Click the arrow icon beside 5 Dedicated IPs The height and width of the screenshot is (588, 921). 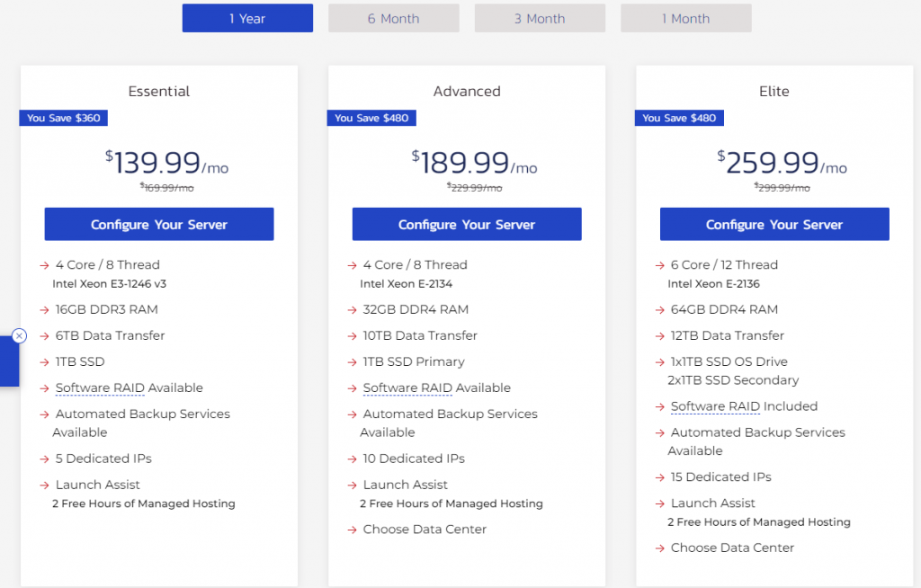[x=44, y=459]
